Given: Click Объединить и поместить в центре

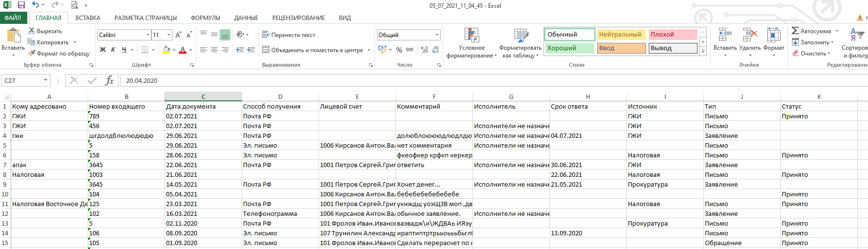Looking at the screenshot, I should [x=313, y=50].
